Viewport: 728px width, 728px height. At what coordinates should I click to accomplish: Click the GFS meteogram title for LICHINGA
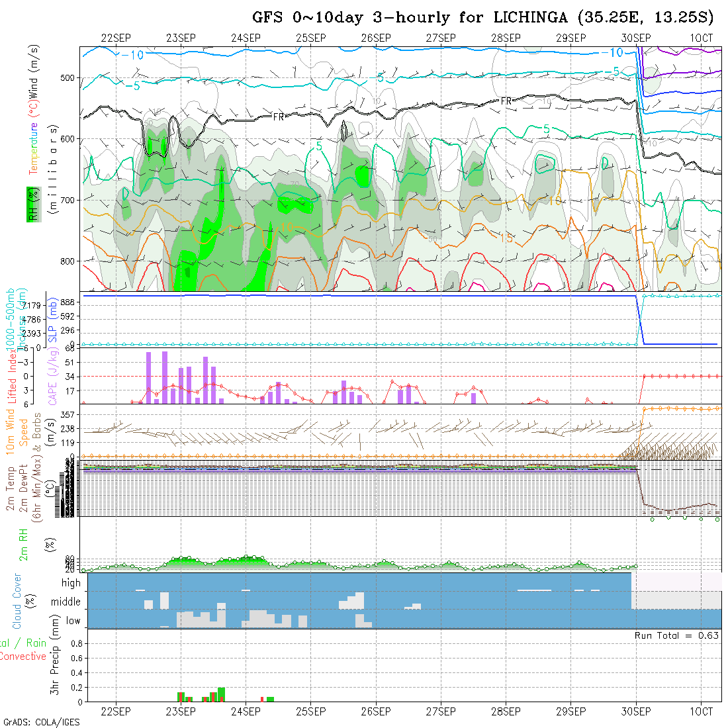click(482, 17)
